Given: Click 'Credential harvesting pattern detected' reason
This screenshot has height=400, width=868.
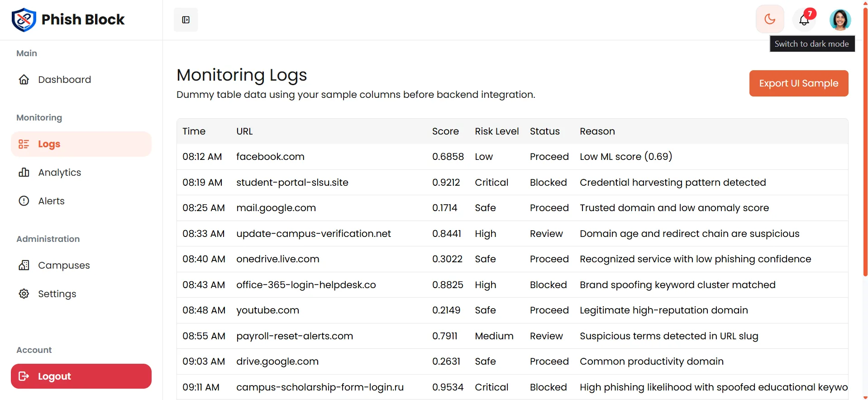Looking at the screenshot, I should pyautogui.click(x=673, y=183).
